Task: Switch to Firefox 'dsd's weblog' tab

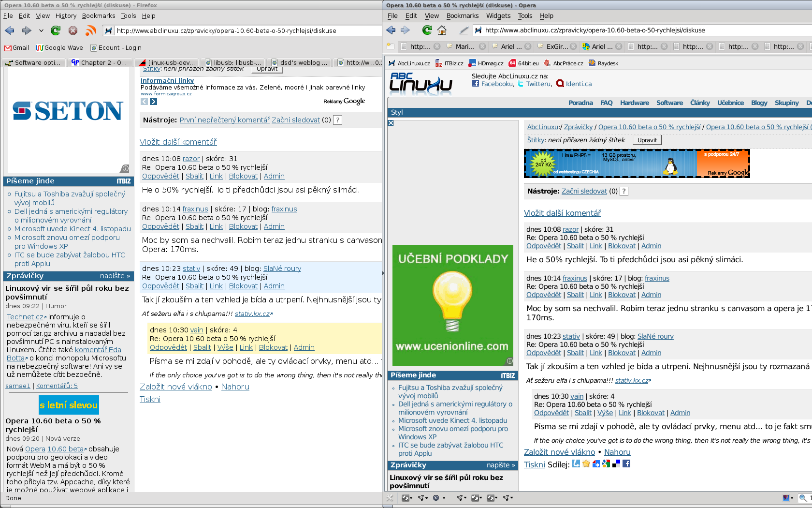Action: (x=300, y=62)
